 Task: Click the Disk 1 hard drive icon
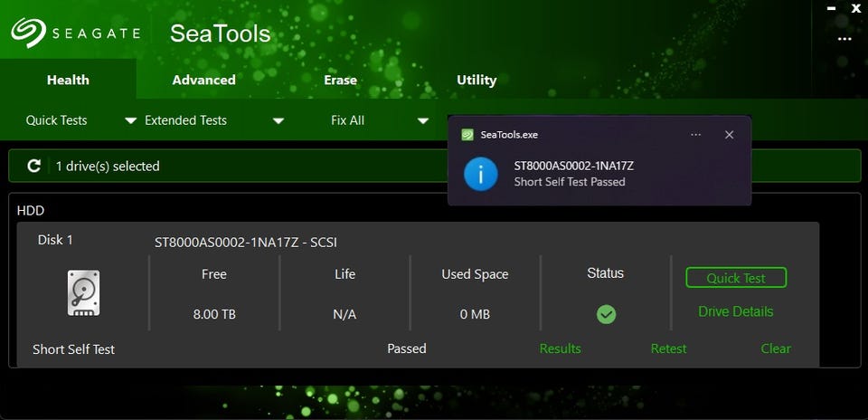tap(83, 293)
